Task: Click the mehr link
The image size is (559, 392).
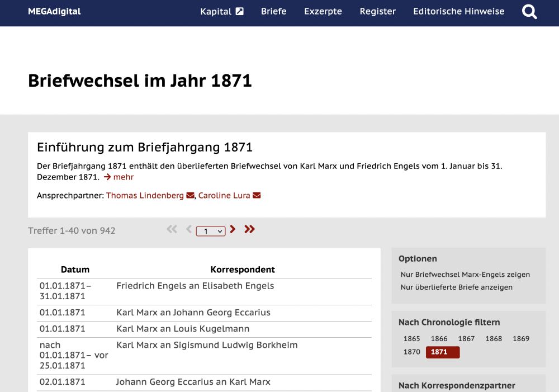Action: click(x=124, y=177)
